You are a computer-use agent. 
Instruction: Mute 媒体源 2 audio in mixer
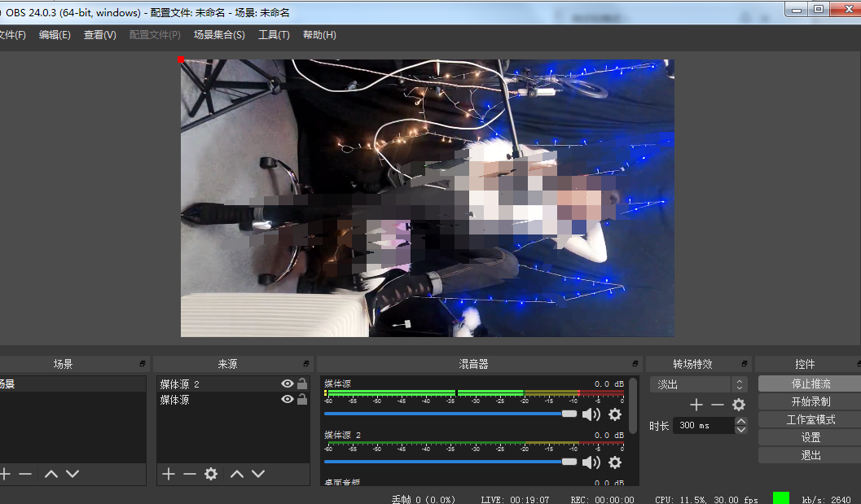click(591, 462)
